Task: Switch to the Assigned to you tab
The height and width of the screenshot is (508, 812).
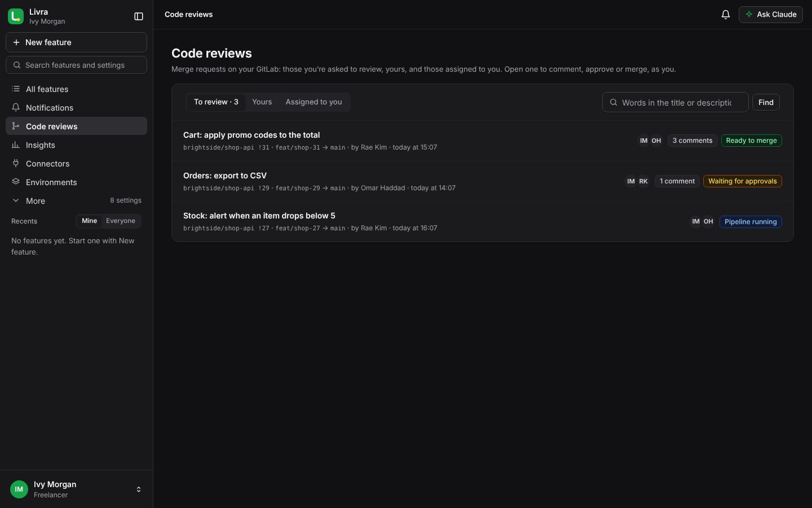Action: tap(314, 102)
